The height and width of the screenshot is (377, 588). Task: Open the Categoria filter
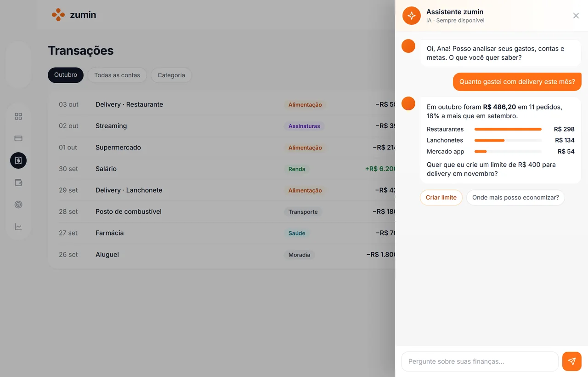click(x=171, y=75)
